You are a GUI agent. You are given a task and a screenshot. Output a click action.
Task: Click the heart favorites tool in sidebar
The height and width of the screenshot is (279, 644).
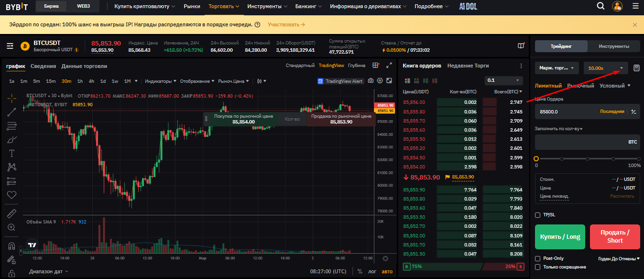point(12,195)
